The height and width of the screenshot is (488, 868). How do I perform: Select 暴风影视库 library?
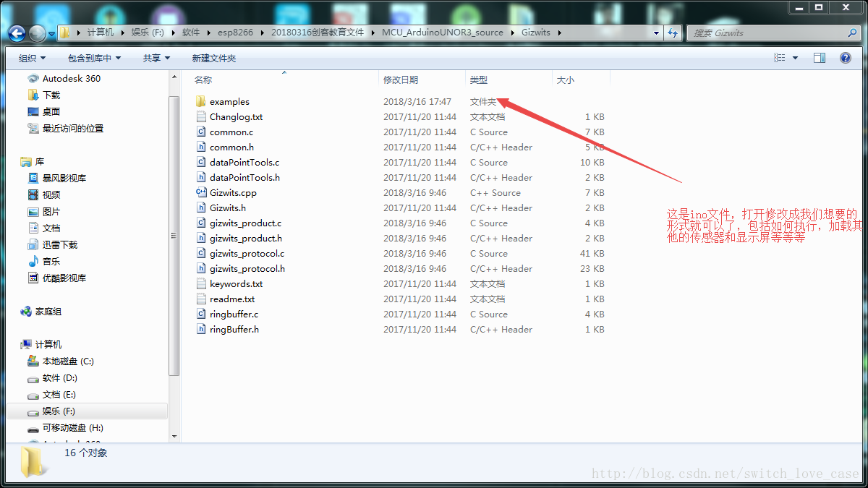click(56, 178)
